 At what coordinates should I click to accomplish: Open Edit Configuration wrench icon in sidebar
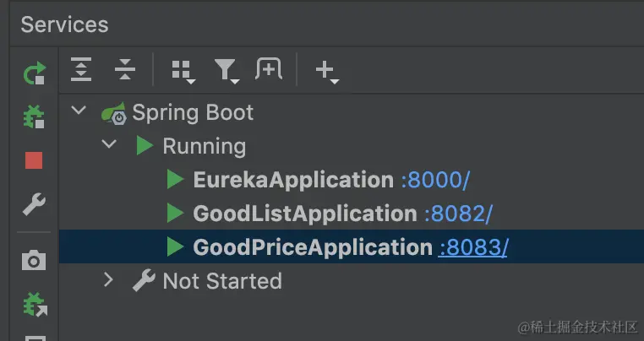click(34, 204)
